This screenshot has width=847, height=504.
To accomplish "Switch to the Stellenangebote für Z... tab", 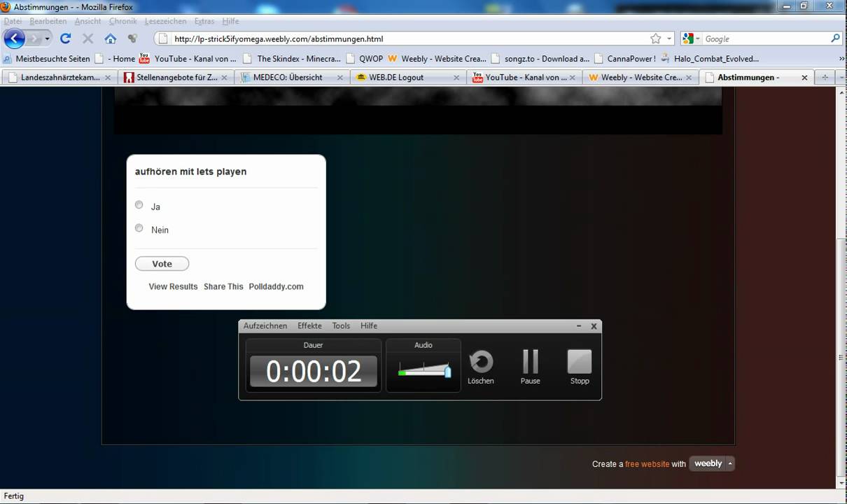I will pos(176,78).
